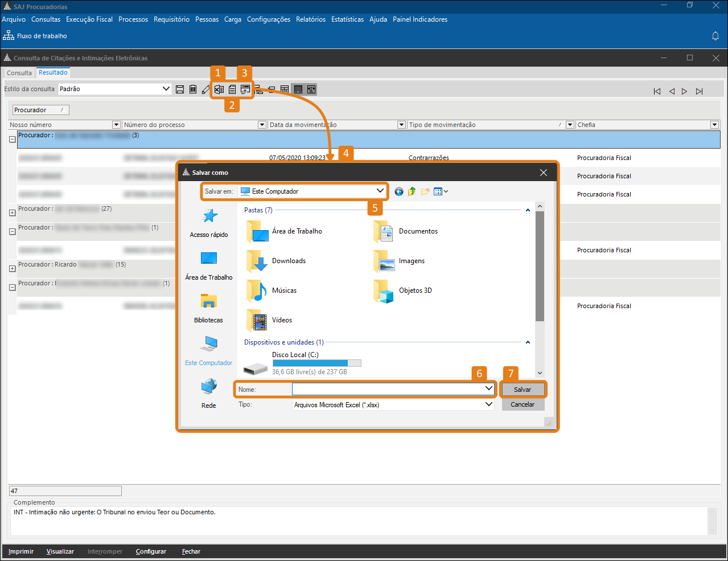Click into the Nome file name field
This screenshot has width=728, height=561.
387,389
